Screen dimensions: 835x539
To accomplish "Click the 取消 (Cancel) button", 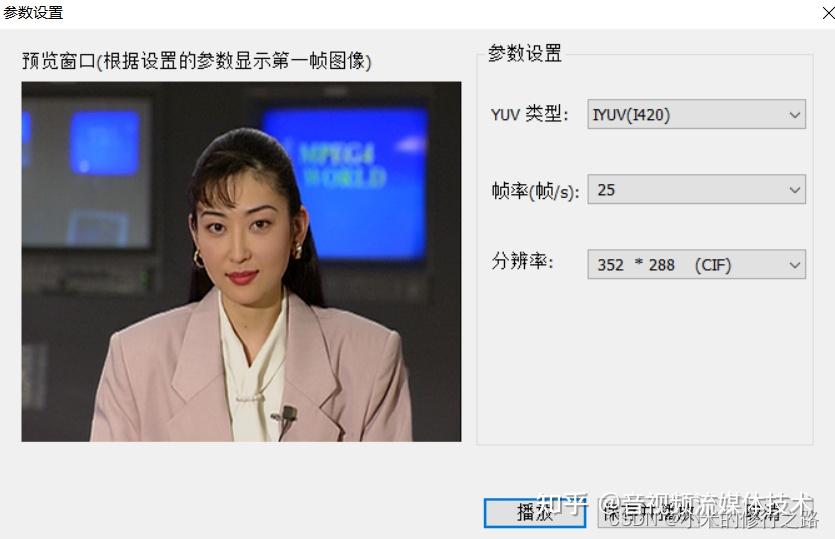I will 763,513.
